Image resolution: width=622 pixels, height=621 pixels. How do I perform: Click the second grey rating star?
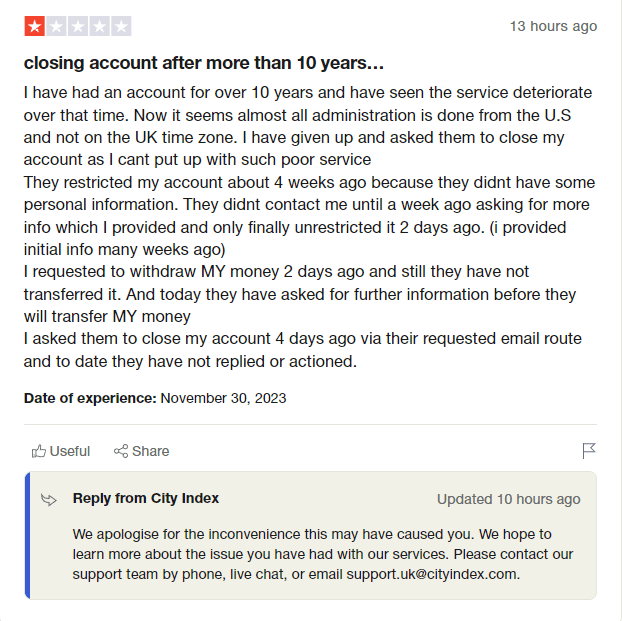point(55,26)
